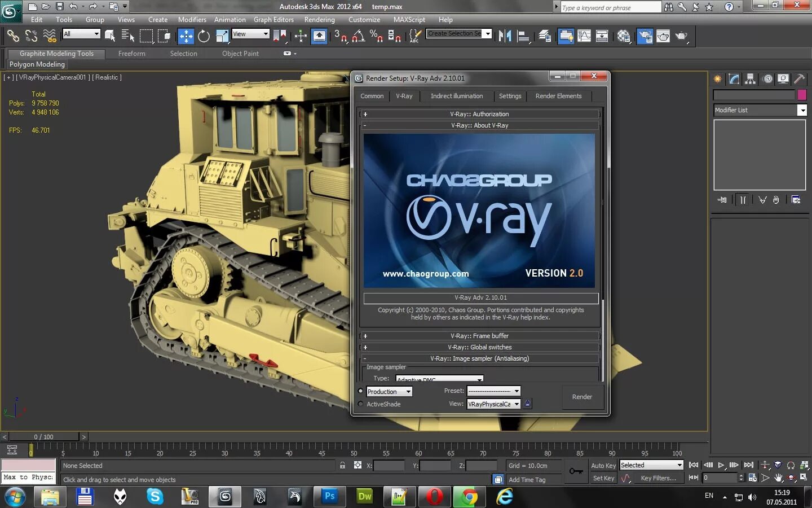Open Create Selection Set dropdown

tap(459, 34)
